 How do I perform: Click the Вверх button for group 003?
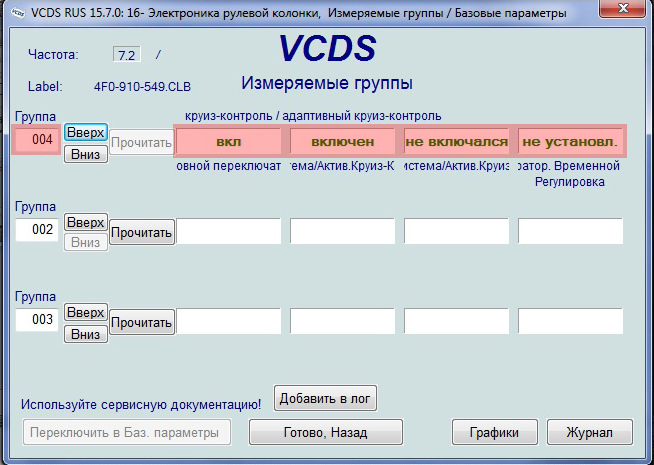(x=86, y=312)
